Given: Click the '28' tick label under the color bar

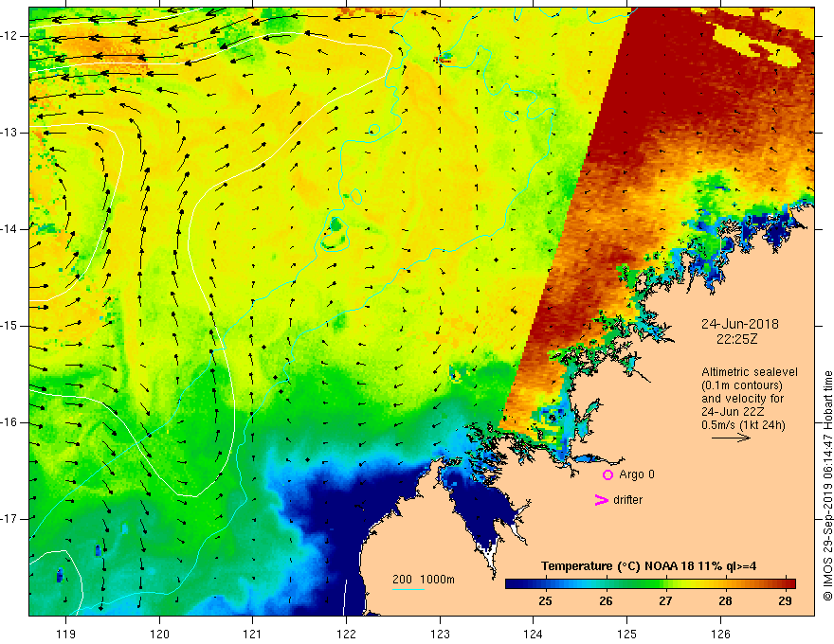Looking at the screenshot, I should 725,601.
